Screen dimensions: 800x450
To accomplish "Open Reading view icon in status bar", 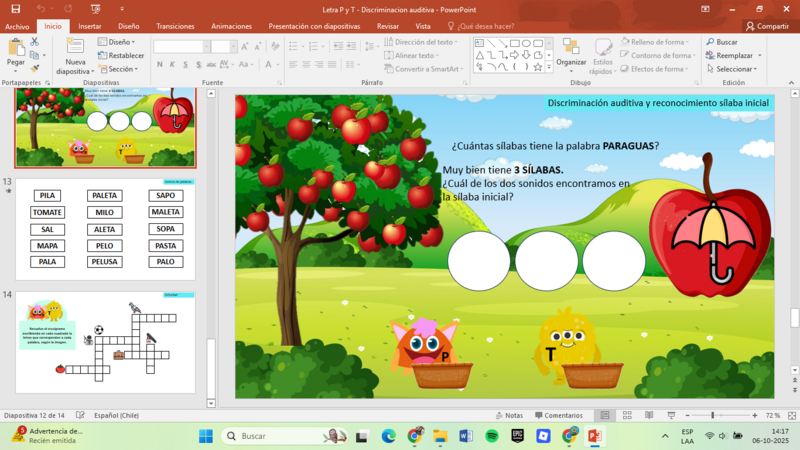I will click(649, 415).
